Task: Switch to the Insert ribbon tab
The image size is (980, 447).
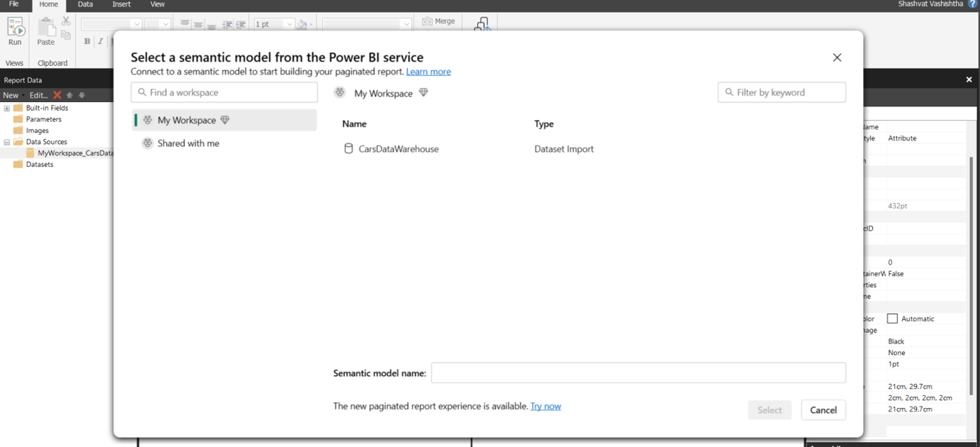Action: pyautogui.click(x=121, y=4)
